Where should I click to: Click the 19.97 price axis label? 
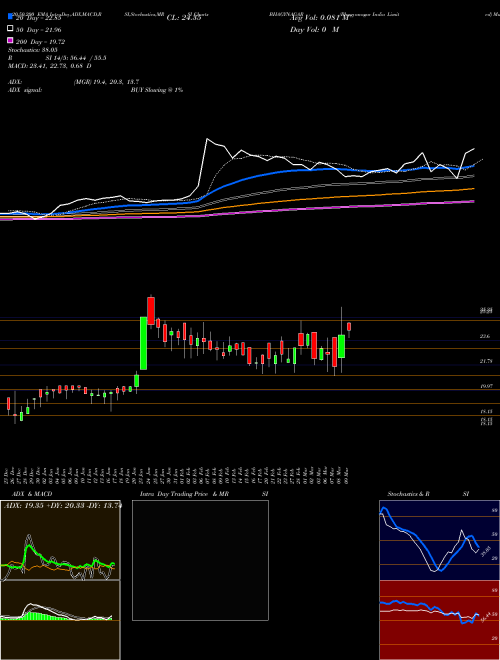[486, 386]
